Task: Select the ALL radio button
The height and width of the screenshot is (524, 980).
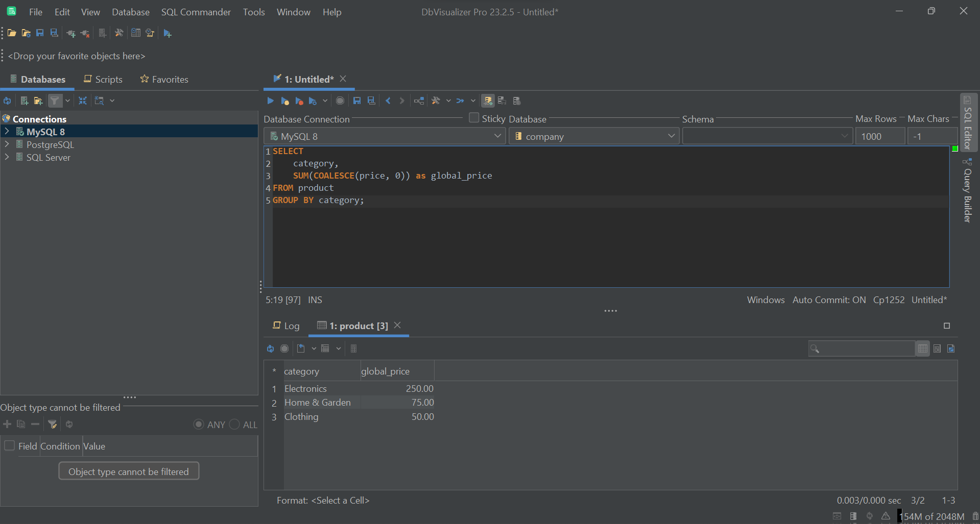Action: [234, 424]
